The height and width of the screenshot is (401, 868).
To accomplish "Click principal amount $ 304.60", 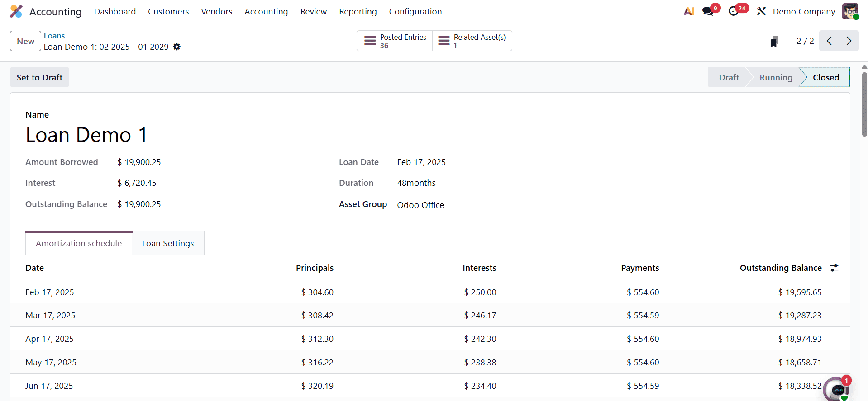I will click(317, 292).
